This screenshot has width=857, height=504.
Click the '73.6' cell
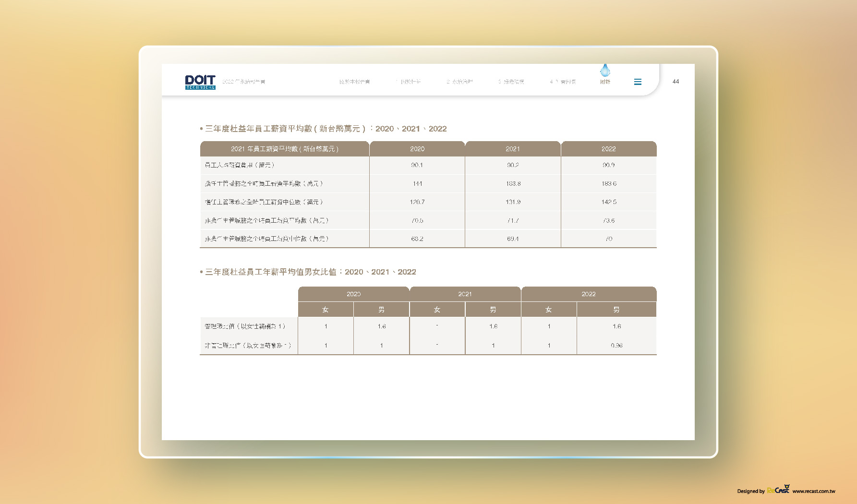[609, 220]
